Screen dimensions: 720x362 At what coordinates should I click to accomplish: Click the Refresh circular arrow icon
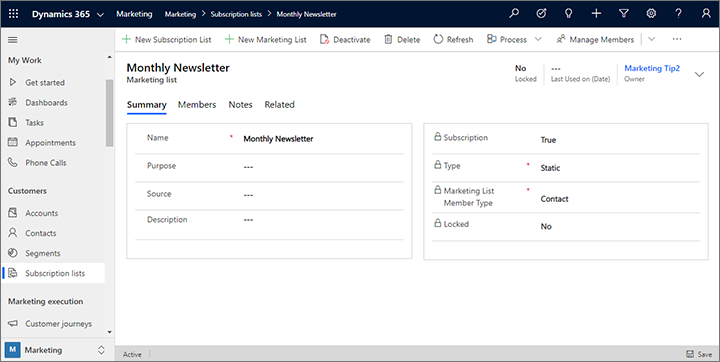point(438,40)
